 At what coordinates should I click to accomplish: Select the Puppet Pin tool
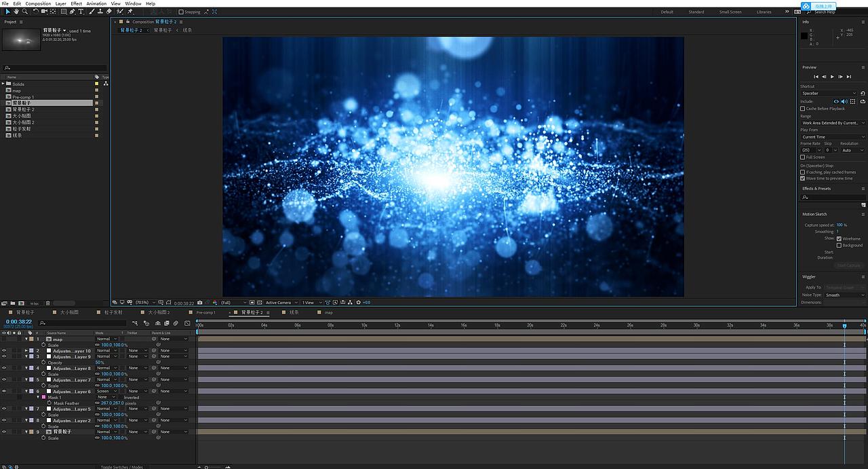[130, 12]
